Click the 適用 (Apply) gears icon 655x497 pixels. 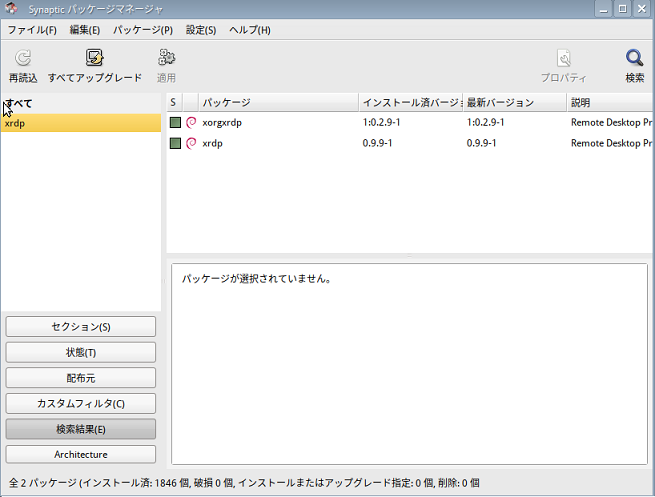[x=166, y=58]
